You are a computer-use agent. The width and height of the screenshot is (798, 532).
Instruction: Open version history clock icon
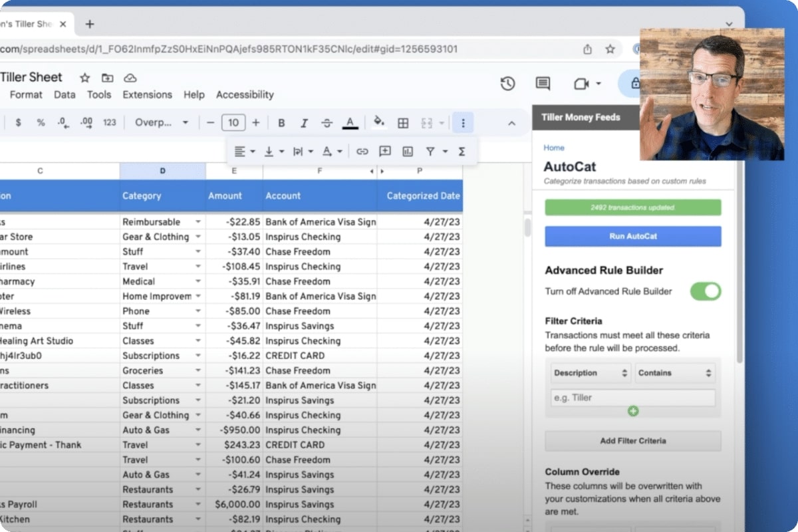[x=508, y=84]
